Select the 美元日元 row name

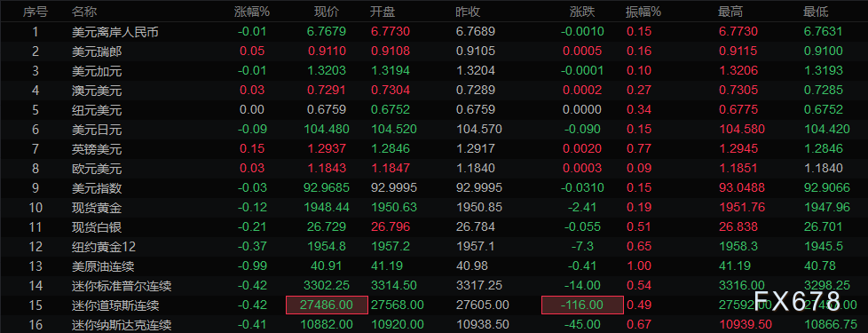coord(97,130)
